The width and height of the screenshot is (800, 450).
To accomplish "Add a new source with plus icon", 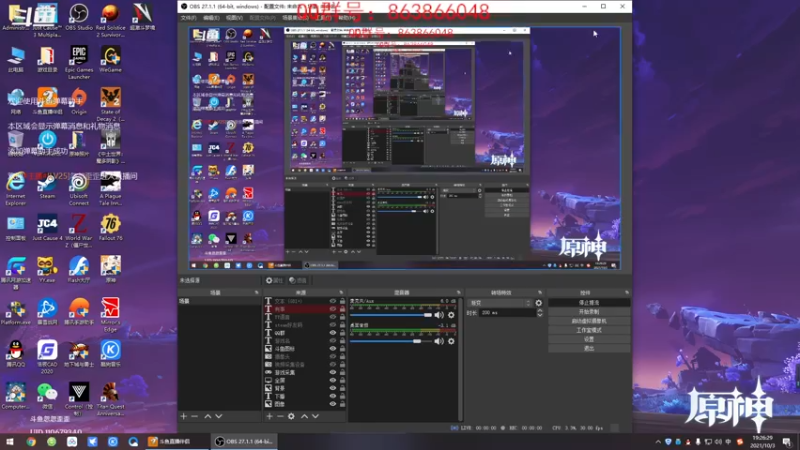I will click(269, 416).
